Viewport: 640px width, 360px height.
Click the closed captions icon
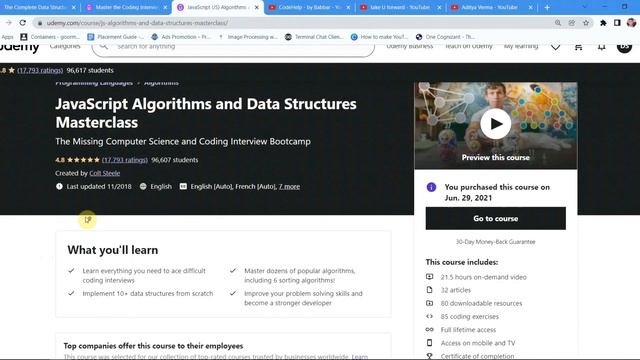click(183, 187)
